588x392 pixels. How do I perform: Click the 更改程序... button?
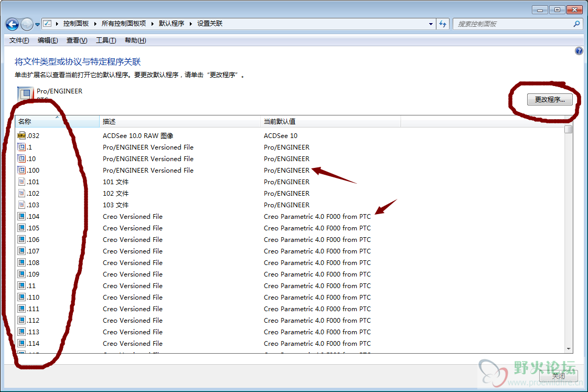(x=550, y=99)
